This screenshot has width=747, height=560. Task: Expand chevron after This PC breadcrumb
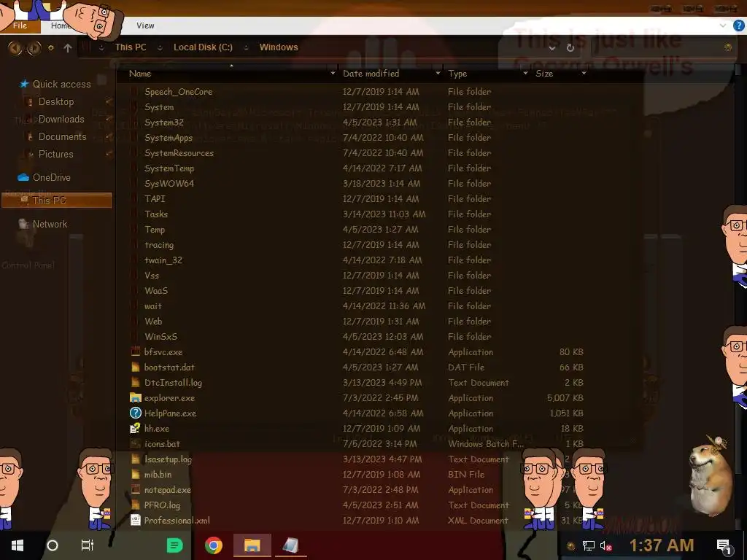(160, 47)
